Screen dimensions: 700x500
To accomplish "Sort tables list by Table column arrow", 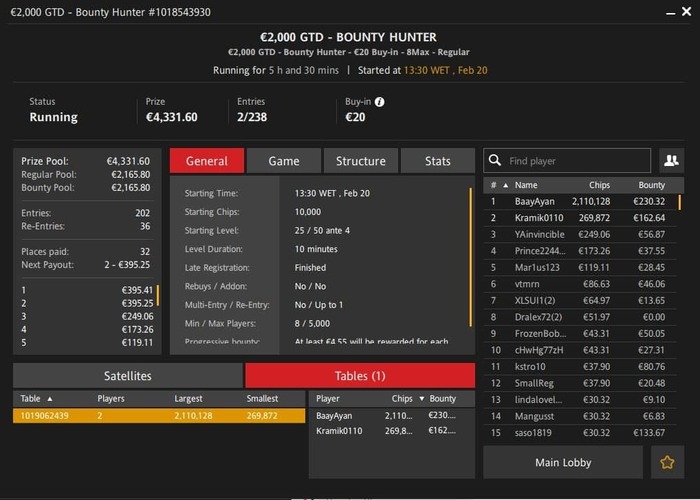I will click(x=50, y=399).
